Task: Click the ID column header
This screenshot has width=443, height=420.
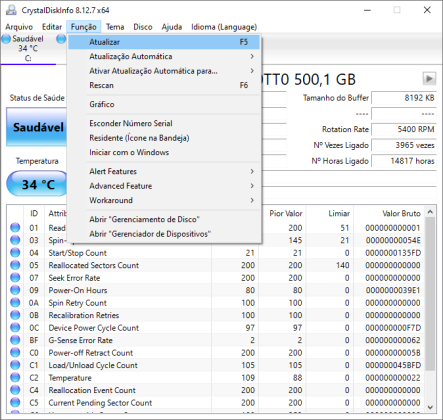Action: (x=34, y=213)
